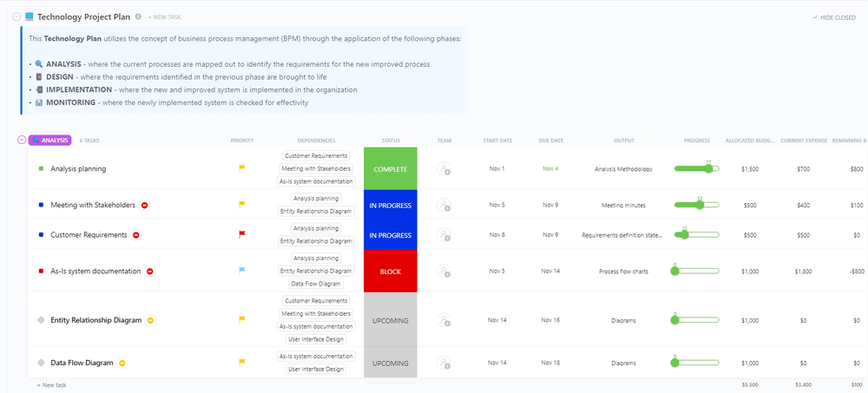Viewport: 868px width, 393px height.
Task: Click yellow waiting icon beside Entity Relationship Diagram
Action: coord(150,320)
